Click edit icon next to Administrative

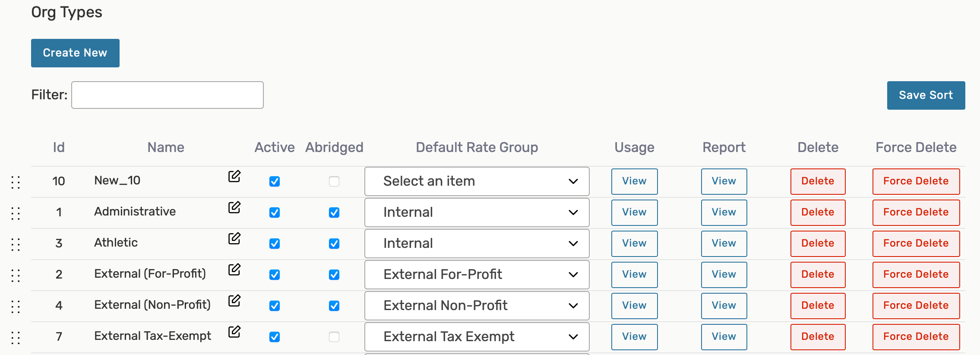click(x=234, y=207)
